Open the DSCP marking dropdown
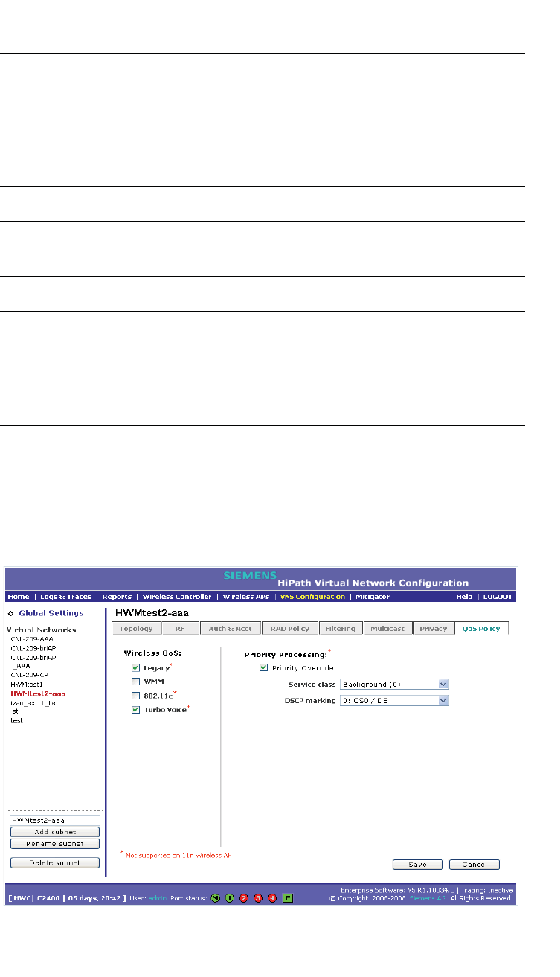Screen dimensions: 560x977 [394, 700]
